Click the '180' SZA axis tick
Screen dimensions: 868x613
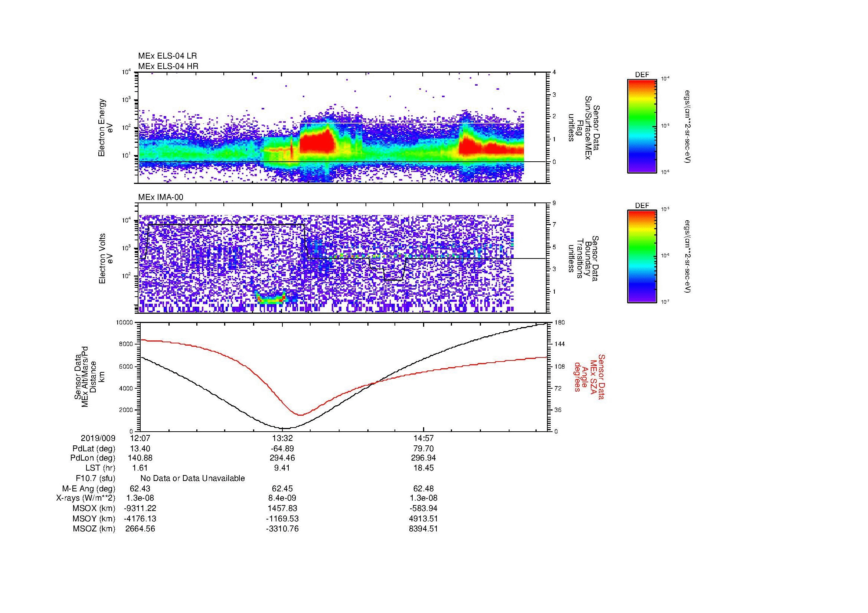pyautogui.click(x=559, y=323)
